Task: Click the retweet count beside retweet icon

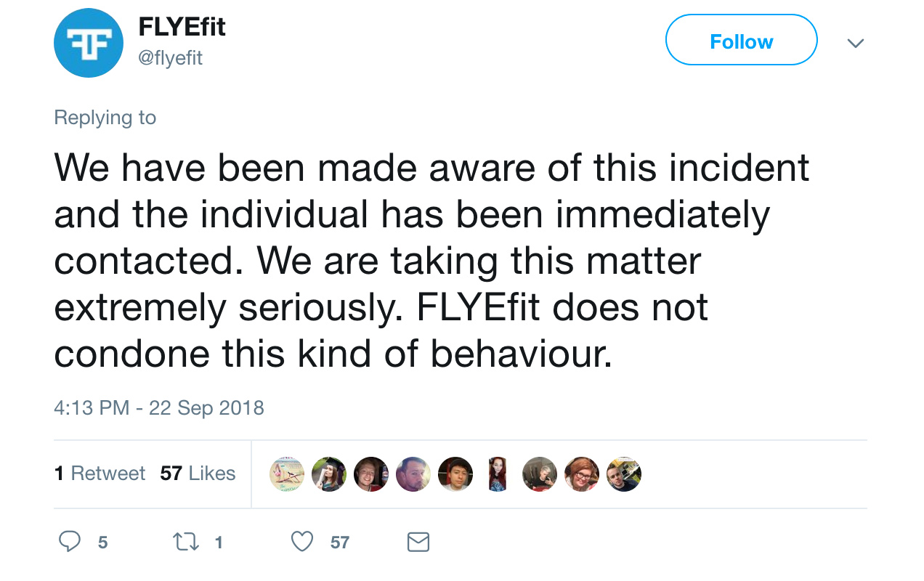Action: pyautogui.click(x=218, y=543)
